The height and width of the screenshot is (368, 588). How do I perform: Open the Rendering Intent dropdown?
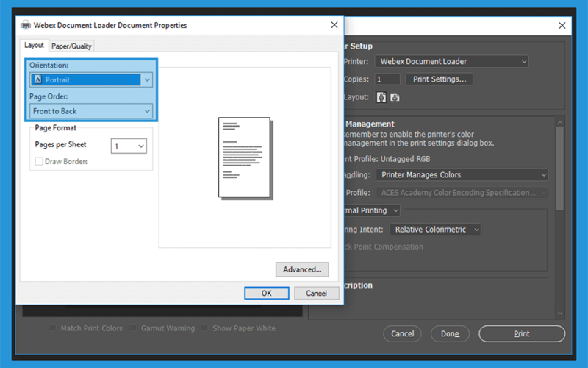click(435, 230)
